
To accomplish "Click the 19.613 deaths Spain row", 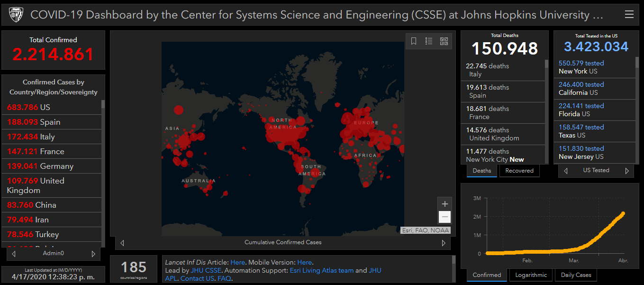I will pyautogui.click(x=503, y=92).
